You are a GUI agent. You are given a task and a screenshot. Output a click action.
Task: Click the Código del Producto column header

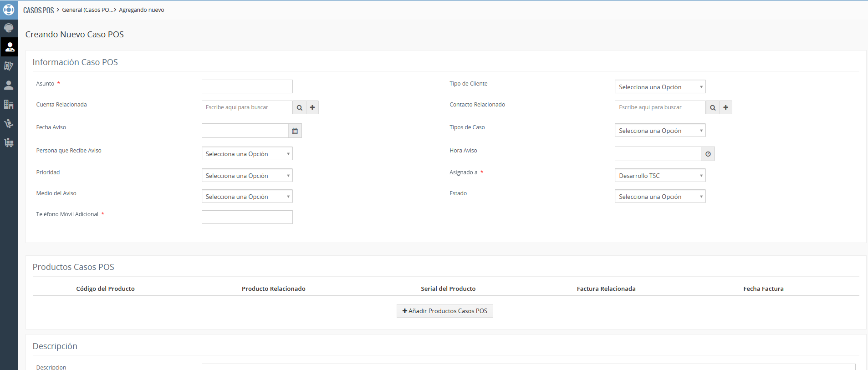(x=105, y=289)
